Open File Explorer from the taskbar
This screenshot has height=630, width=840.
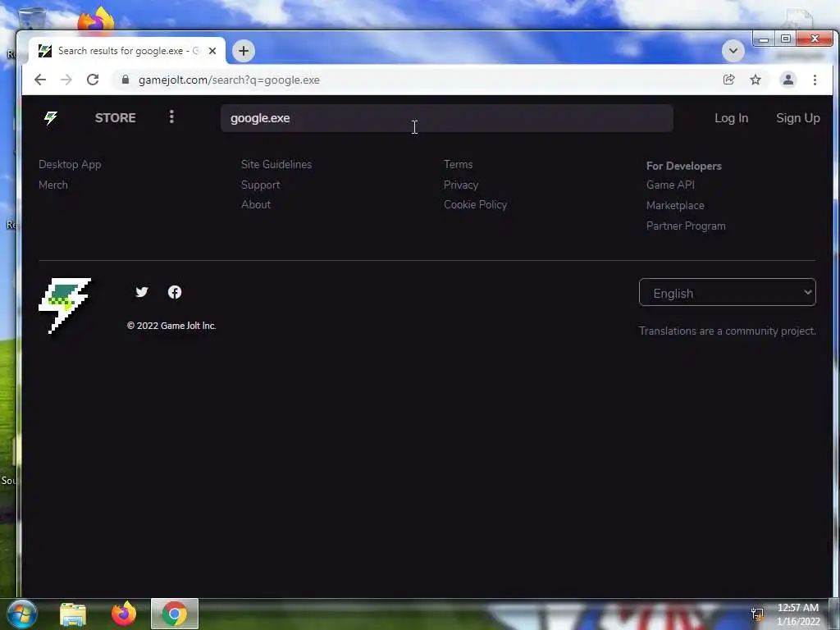pos(73,614)
